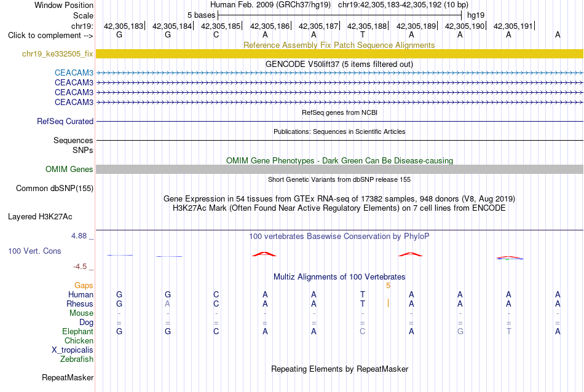Click the 'chr19:' base position label
The width and height of the screenshot is (584, 392).
pos(82,26)
